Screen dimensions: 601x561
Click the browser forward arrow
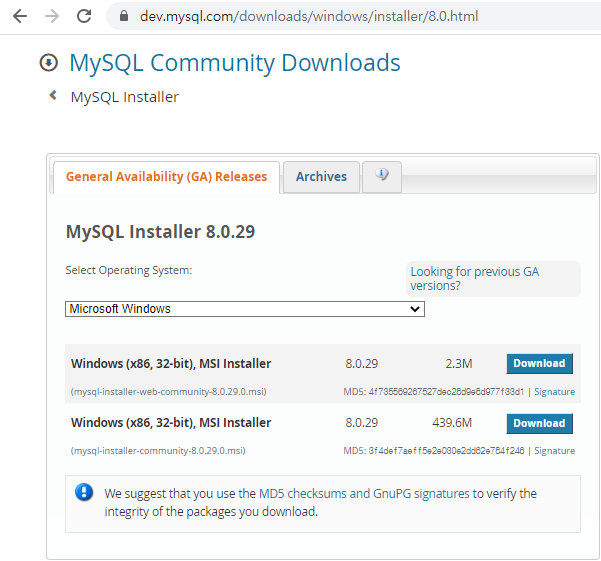[x=52, y=16]
